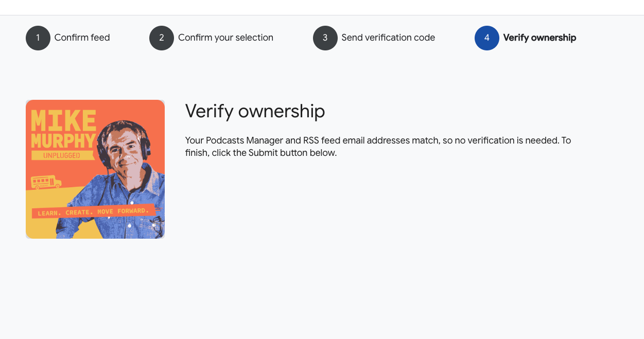The image size is (644, 339).
Task: Open the 'Confirm your selection' step
Action: pyautogui.click(x=225, y=38)
